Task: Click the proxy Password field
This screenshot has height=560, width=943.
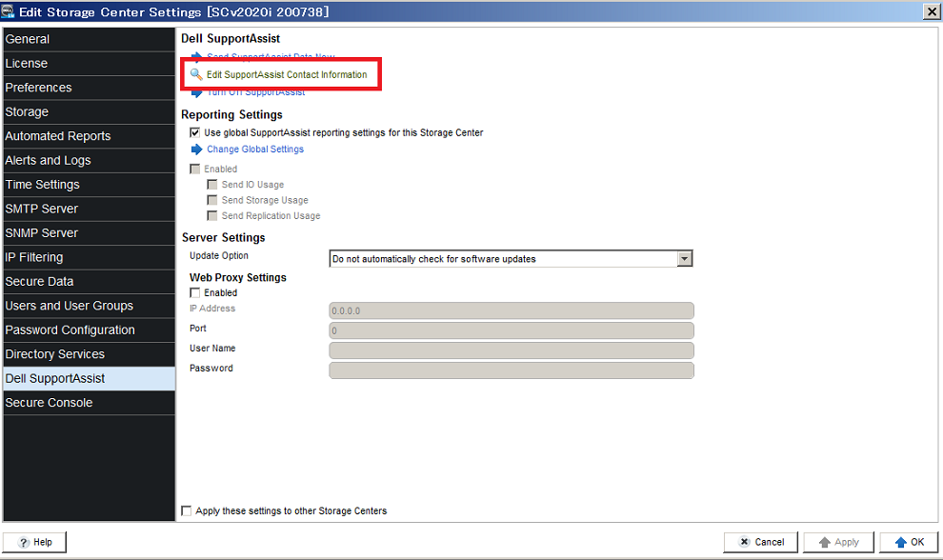Action: click(x=512, y=370)
